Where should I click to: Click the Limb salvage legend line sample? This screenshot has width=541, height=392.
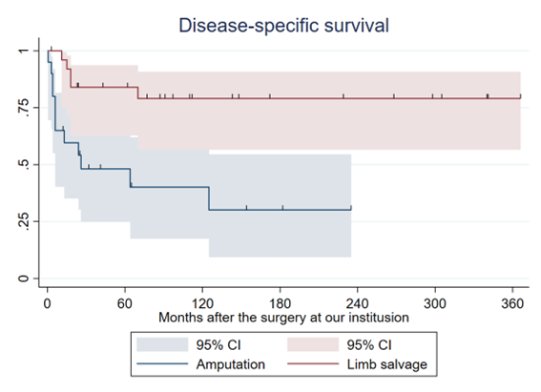coord(313,363)
